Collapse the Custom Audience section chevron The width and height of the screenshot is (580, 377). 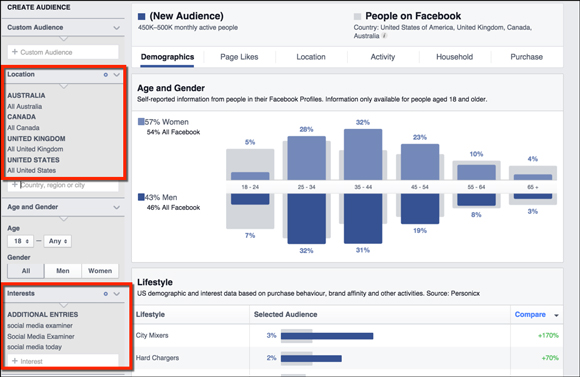pyautogui.click(x=117, y=28)
